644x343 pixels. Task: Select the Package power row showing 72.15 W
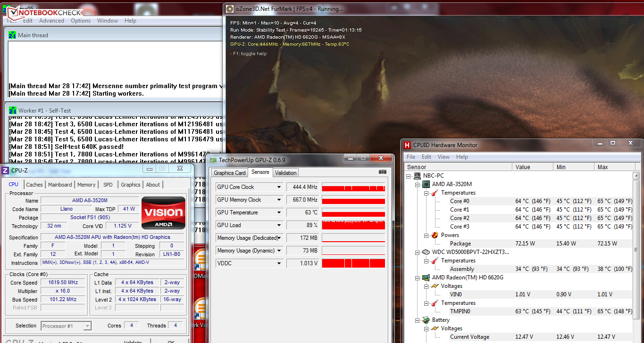(519, 244)
